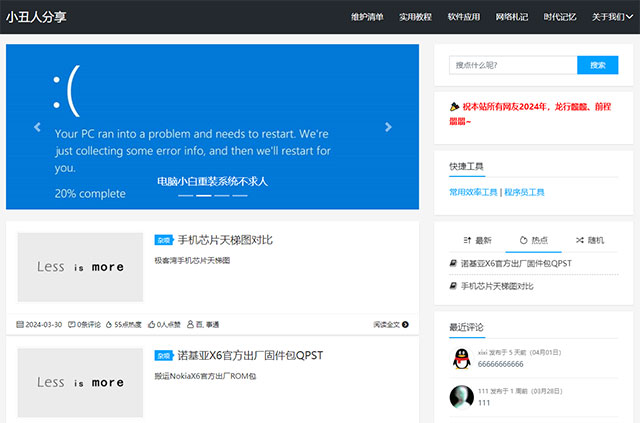The image size is (640, 423).
Task: Open 诺基亚X6官方出厂固件包QPST in hot list
Action: pyautogui.click(x=516, y=263)
